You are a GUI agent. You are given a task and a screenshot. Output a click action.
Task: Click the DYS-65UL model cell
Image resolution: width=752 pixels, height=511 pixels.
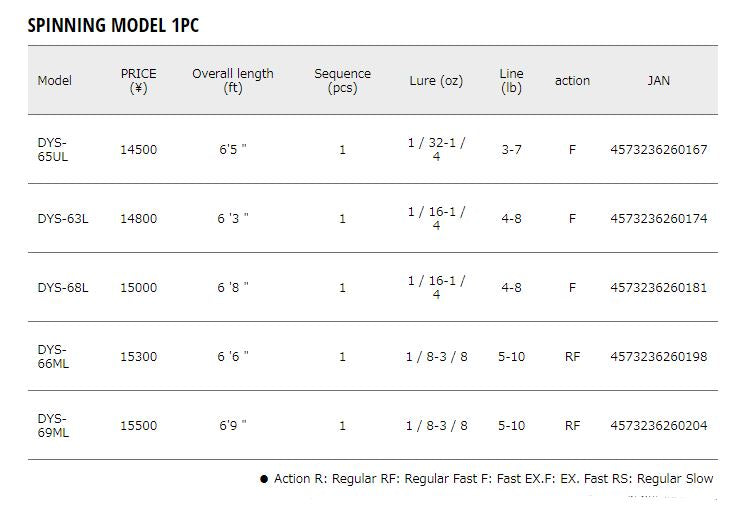coord(55,150)
